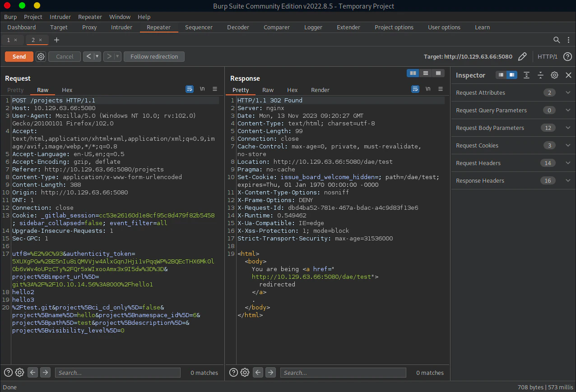Open the Burp menu
This screenshot has width=576, height=392.
(10, 17)
